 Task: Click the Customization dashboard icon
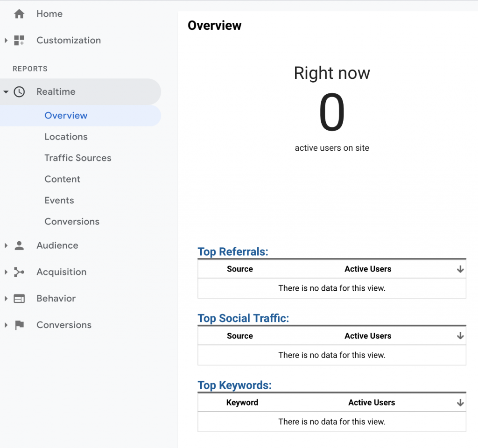19,41
